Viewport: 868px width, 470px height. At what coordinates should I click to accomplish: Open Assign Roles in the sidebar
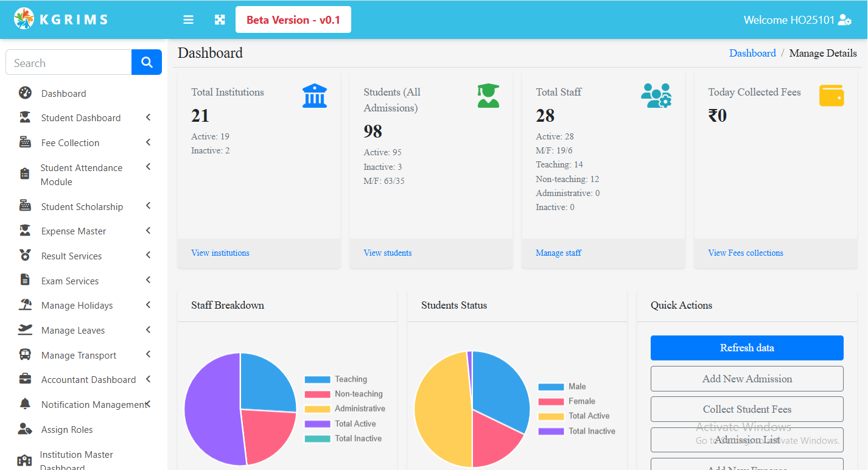tap(67, 429)
